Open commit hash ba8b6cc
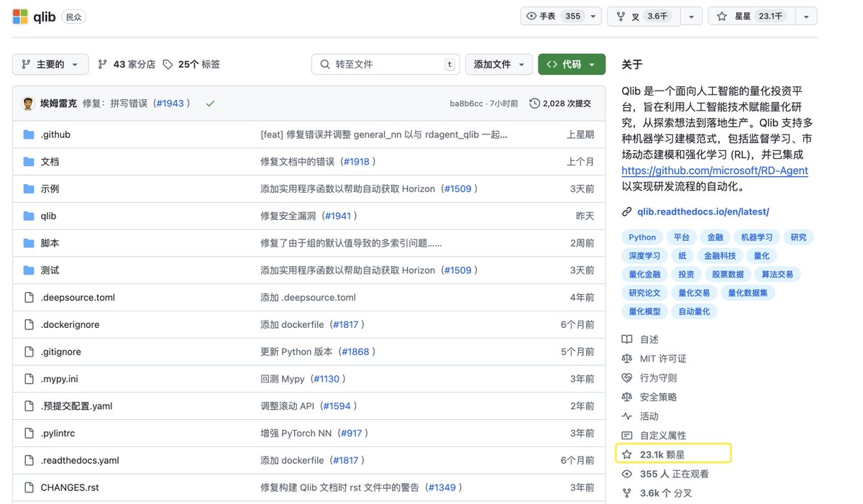The width and height of the screenshot is (863, 504). [x=467, y=104]
